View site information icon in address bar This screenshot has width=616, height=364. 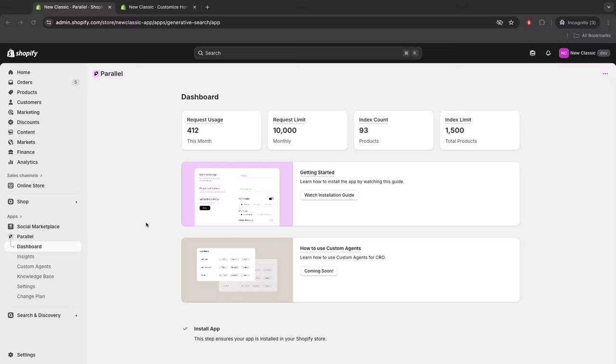pos(49,23)
